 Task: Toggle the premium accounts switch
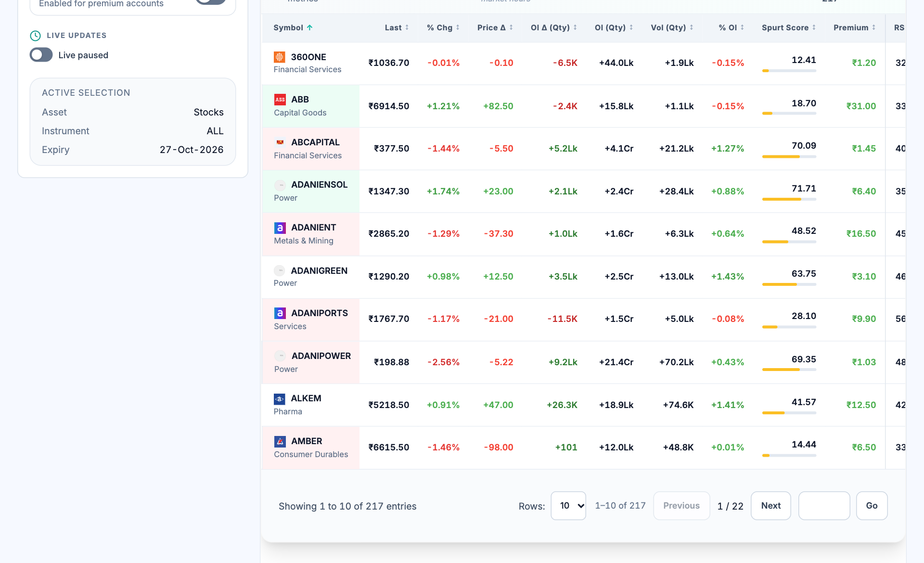click(x=211, y=1)
